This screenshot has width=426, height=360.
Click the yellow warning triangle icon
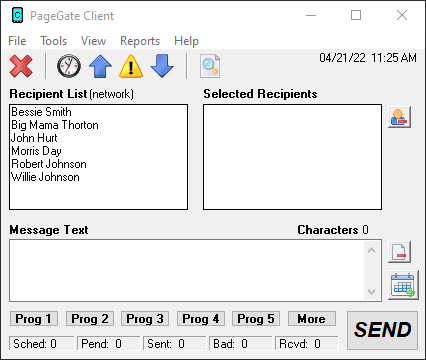point(131,66)
